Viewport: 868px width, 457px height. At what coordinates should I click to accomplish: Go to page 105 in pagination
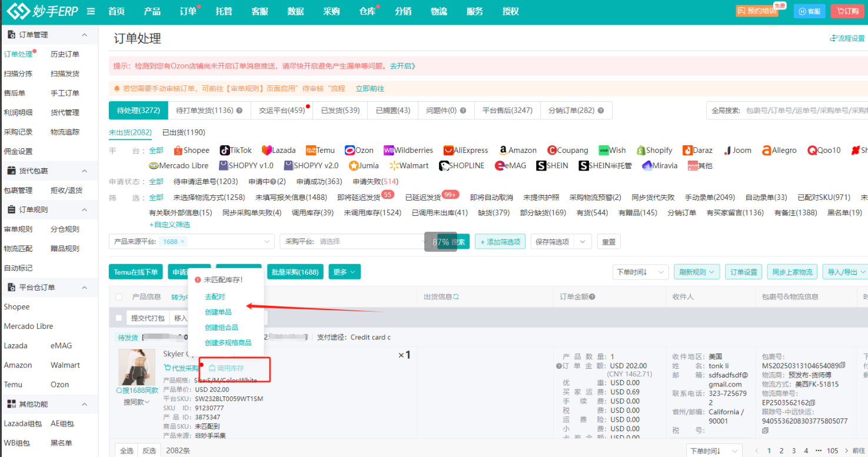click(x=832, y=451)
